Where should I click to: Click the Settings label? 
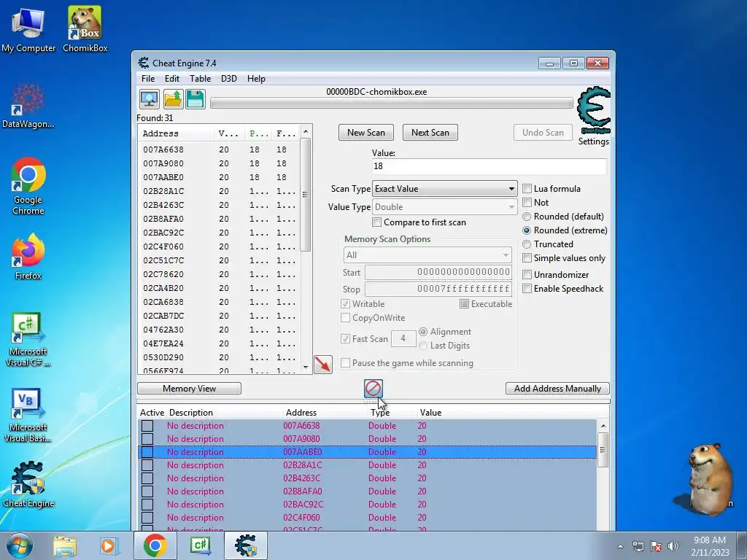tap(594, 141)
